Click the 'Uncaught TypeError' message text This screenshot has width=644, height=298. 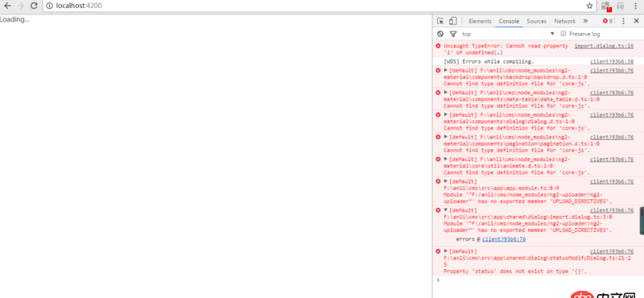pyautogui.click(x=506, y=49)
